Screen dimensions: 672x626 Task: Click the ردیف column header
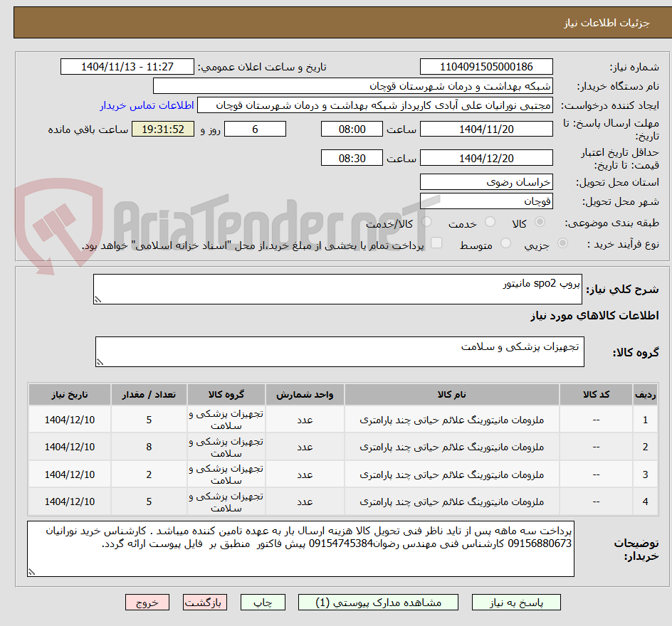click(x=645, y=394)
